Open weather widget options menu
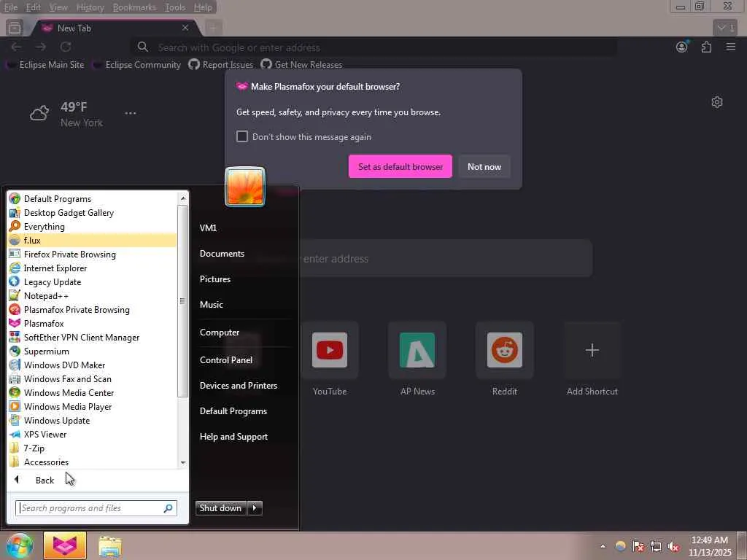747x560 pixels. tap(131, 113)
